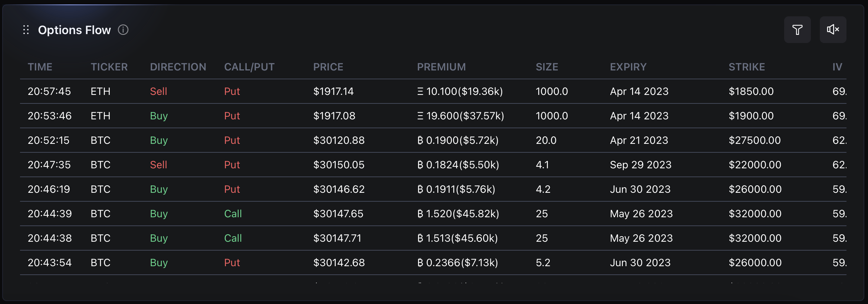Grab the panel drag handle dots

26,30
